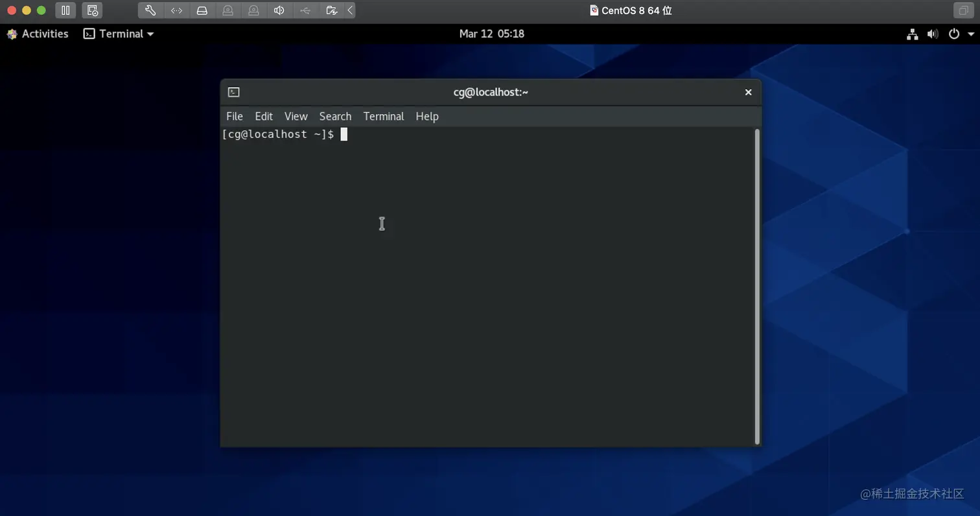Open the Edit menu

[x=264, y=116]
